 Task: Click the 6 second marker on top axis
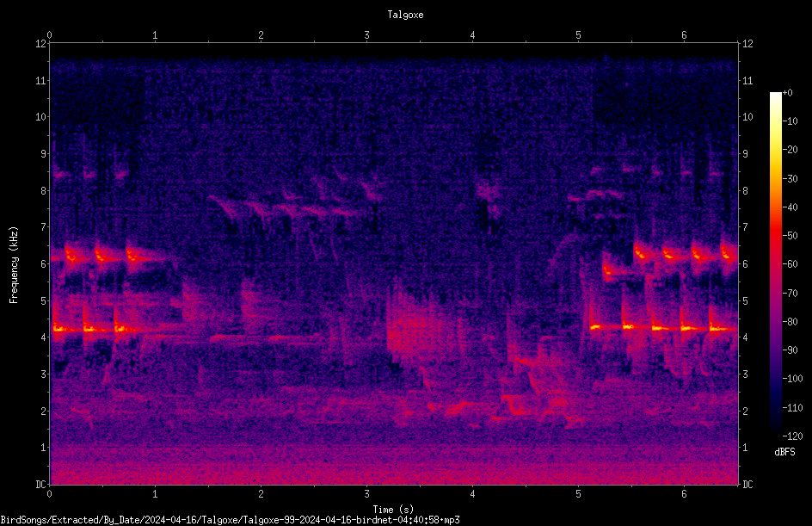pos(684,35)
